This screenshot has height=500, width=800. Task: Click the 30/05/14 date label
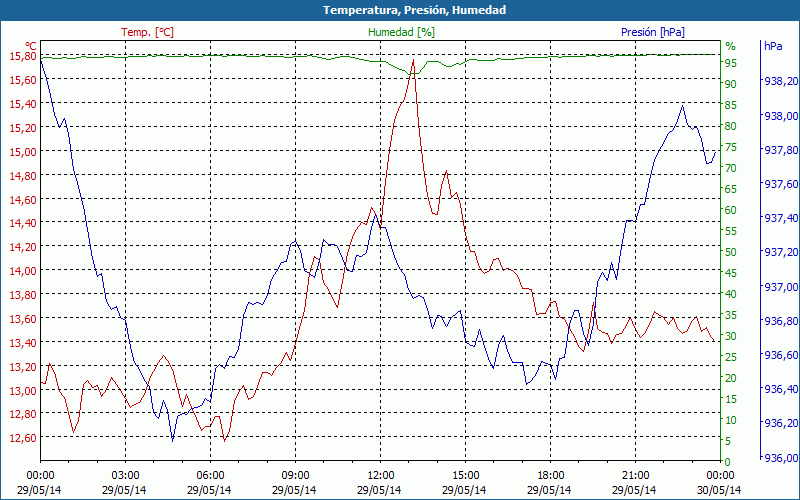pyautogui.click(x=719, y=490)
